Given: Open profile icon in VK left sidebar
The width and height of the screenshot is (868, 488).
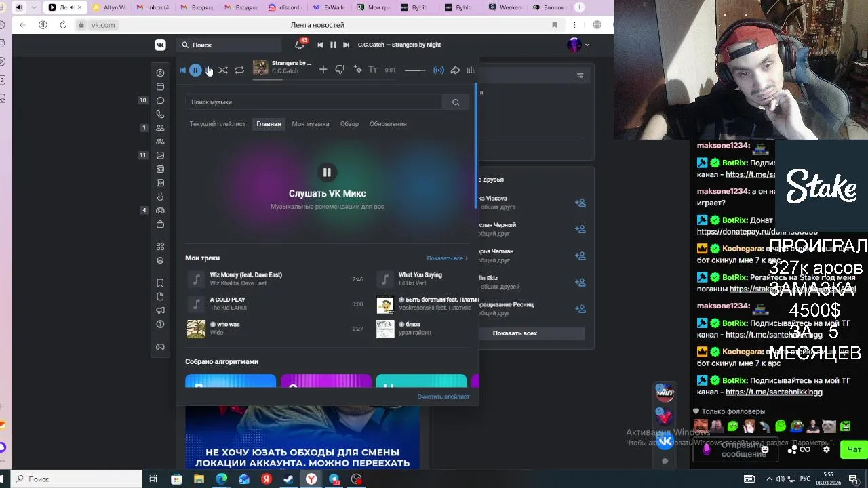Looking at the screenshot, I should point(160,73).
